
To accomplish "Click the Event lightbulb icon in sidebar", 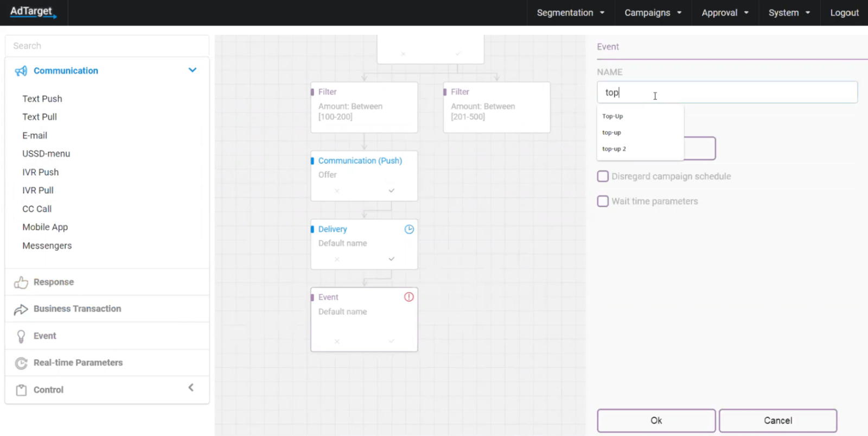I will 21,337.
